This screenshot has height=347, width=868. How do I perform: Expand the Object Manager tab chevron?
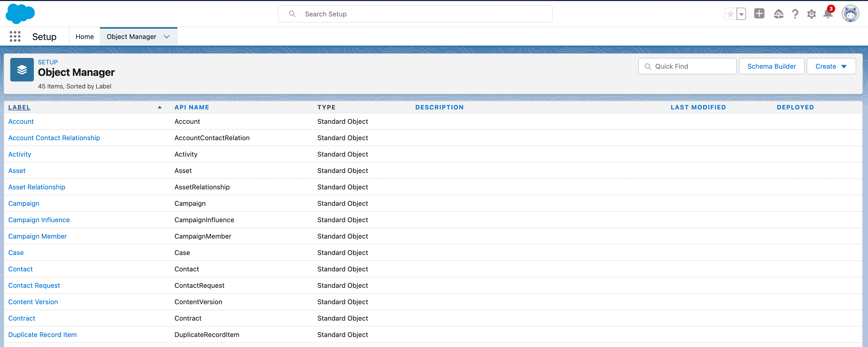tap(166, 36)
